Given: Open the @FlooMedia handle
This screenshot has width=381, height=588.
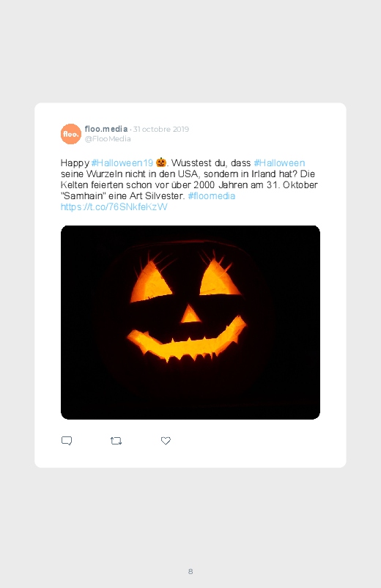Looking at the screenshot, I should coord(108,138).
